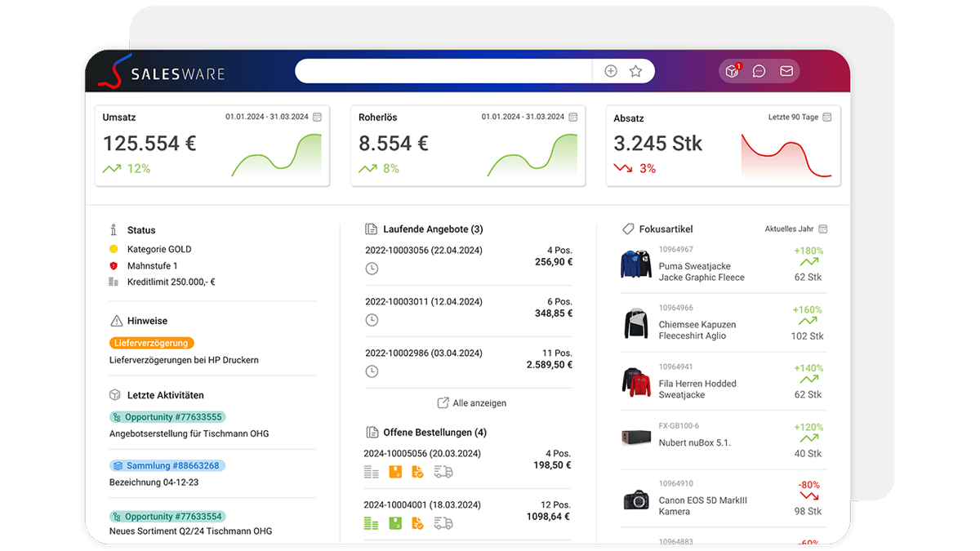Click the plus circle icon in search bar

point(611,71)
